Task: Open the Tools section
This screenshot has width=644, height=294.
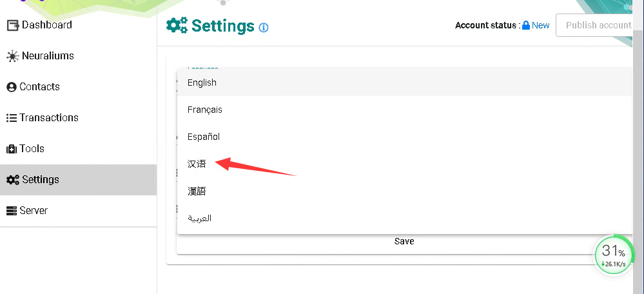Action: [x=78, y=149]
